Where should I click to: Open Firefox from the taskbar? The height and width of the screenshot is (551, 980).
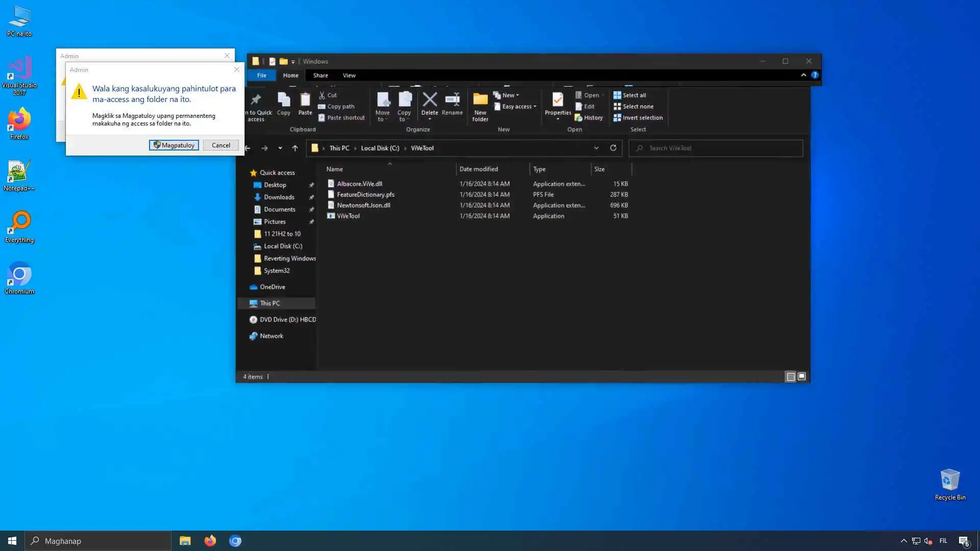210,541
